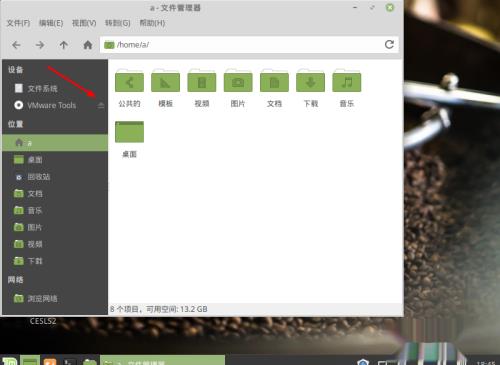500x365 pixels.
Task: Open 桌面 shortcut in sidebar
Action: click(55, 160)
